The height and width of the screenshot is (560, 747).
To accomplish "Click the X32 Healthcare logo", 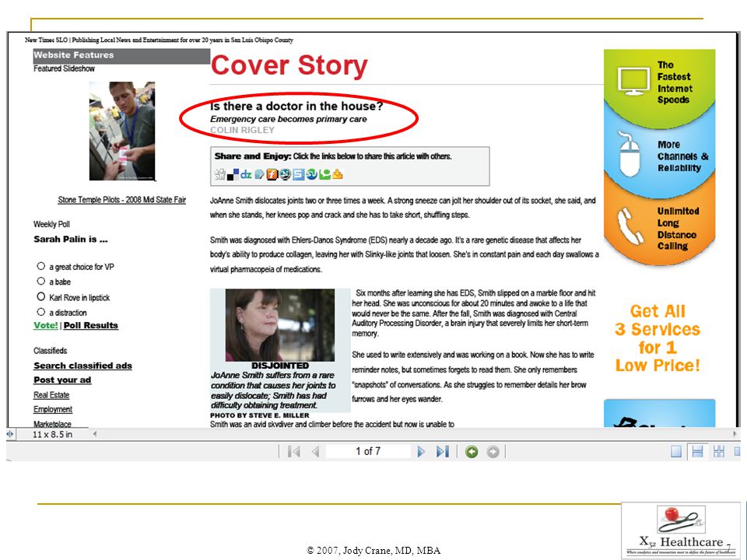I will (x=681, y=530).
